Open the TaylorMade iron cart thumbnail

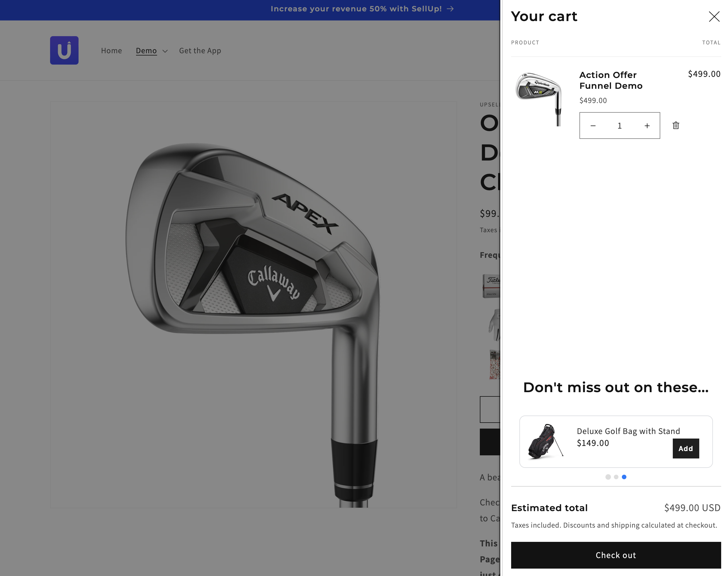(539, 98)
